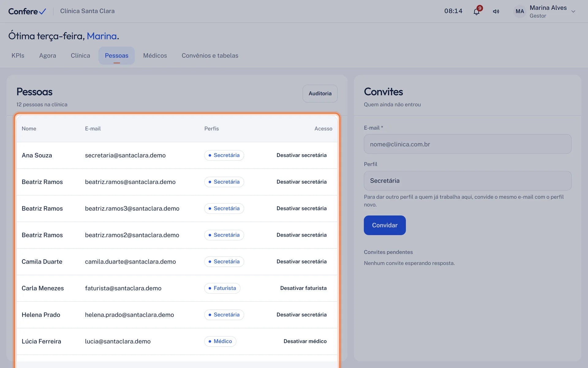Deactivate secretária for Helena Prado
The image size is (588, 368).
coord(301,315)
